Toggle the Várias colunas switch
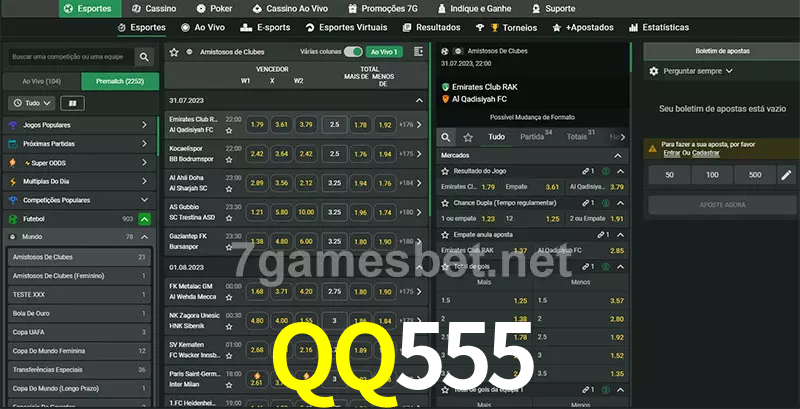This screenshot has height=409, width=800. (352, 51)
